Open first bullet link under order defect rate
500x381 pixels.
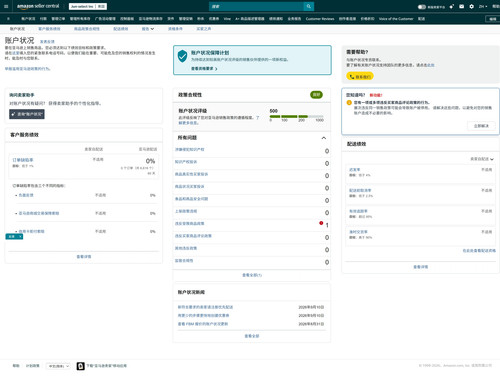(26, 195)
